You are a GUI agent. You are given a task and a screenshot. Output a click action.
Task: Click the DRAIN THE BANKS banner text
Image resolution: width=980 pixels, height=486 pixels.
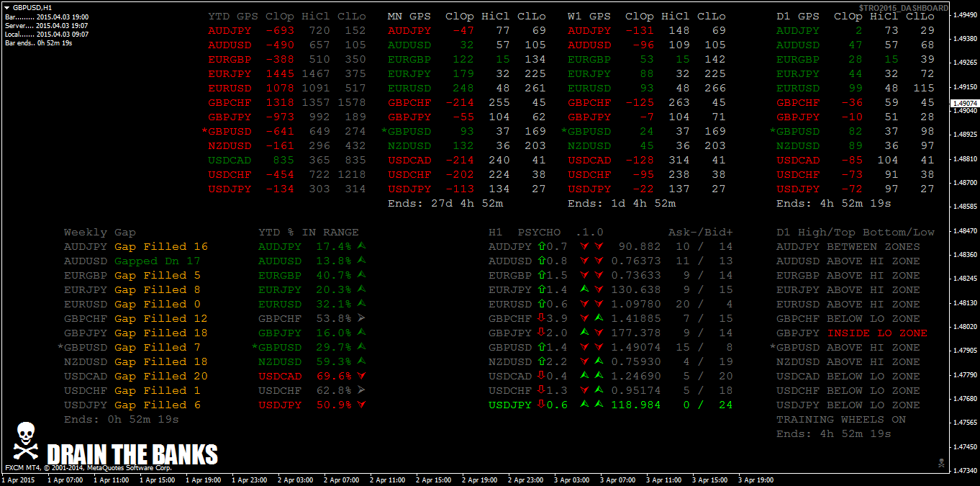[x=132, y=454]
